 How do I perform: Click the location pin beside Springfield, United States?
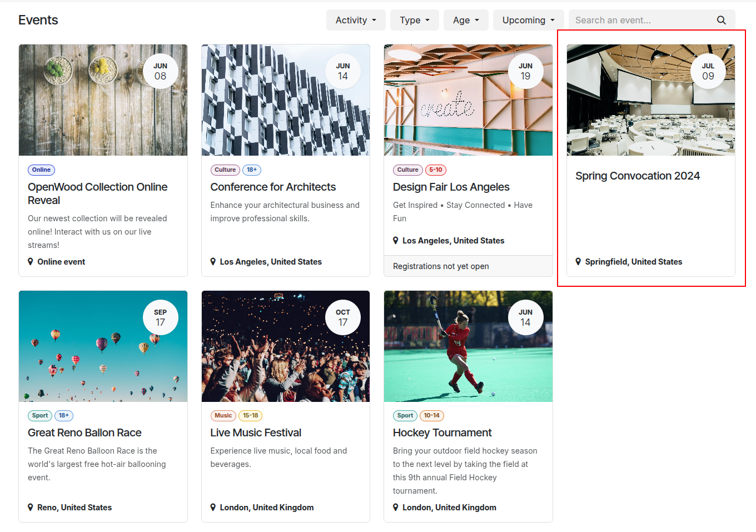pyautogui.click(x=578, y=262)
